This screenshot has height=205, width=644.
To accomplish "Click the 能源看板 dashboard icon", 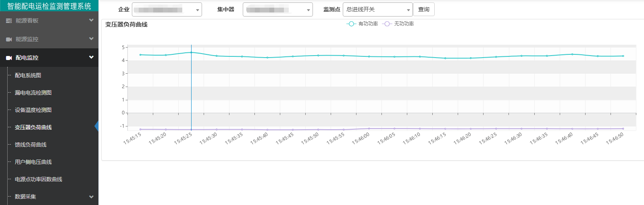I will click(9, 21).
